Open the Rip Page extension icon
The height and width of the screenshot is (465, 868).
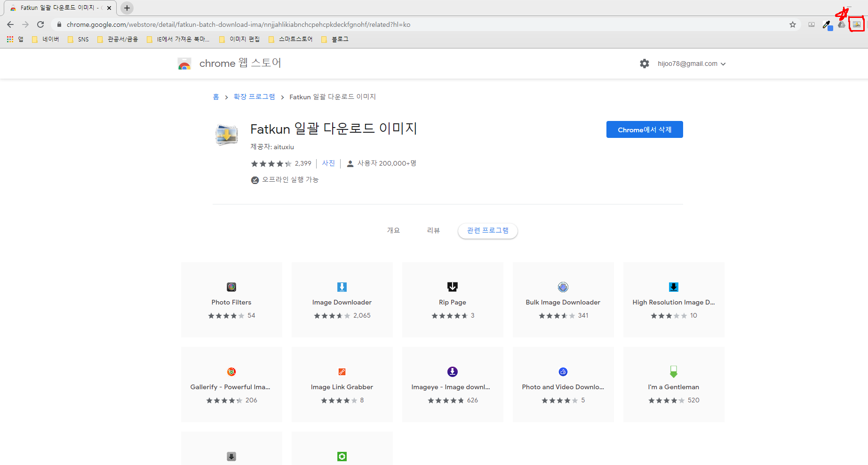pyautogui.click(x=453, y=287)
